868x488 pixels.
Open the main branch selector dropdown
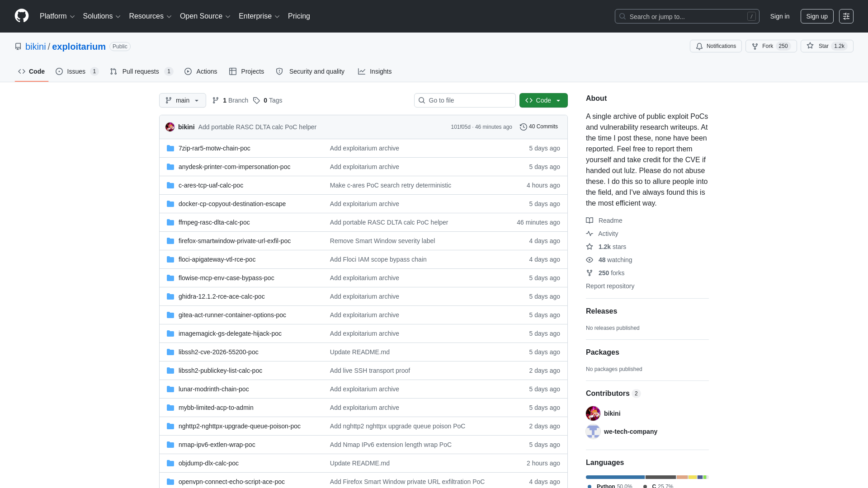[183, 100]
